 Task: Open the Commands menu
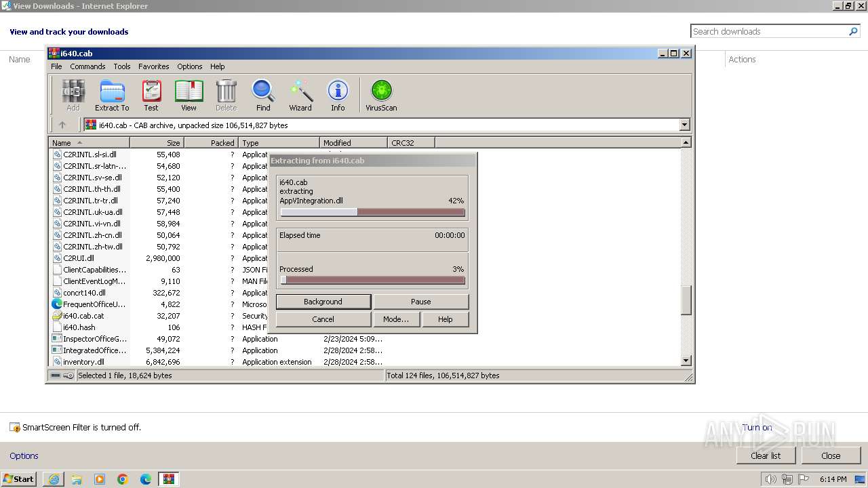pos(87,66)
